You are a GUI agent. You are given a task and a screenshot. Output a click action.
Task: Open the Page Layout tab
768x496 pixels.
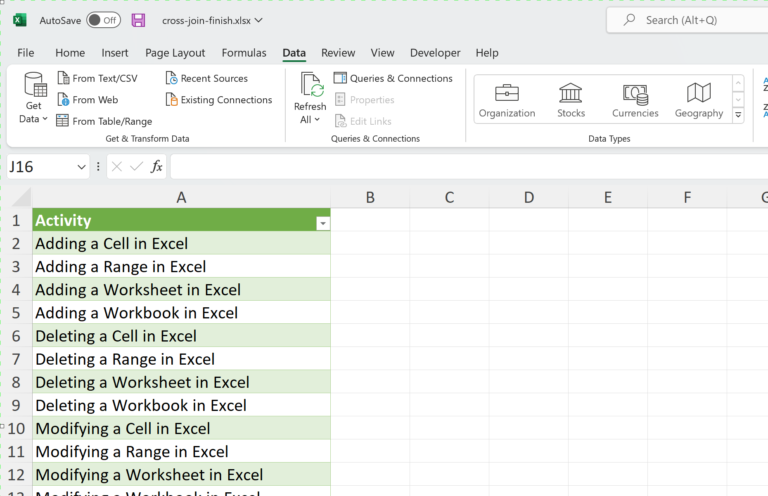click(x=175, y=53)
